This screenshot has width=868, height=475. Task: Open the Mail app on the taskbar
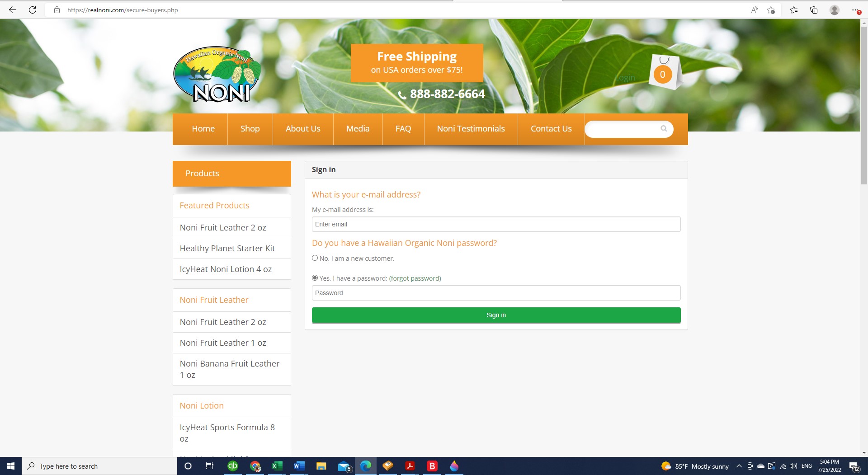(x=344, y=466)
